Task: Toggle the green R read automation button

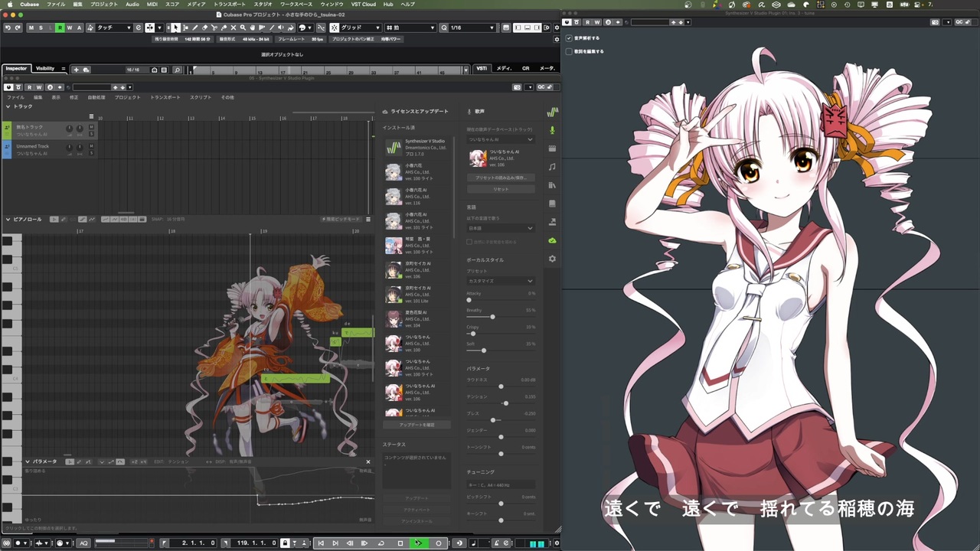Action: (60, 28)
